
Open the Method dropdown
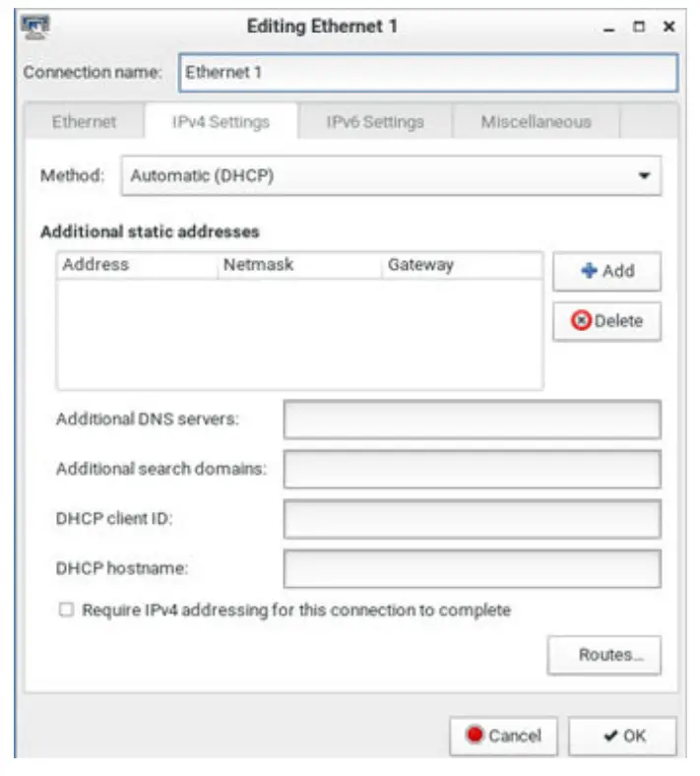[391, 176]
